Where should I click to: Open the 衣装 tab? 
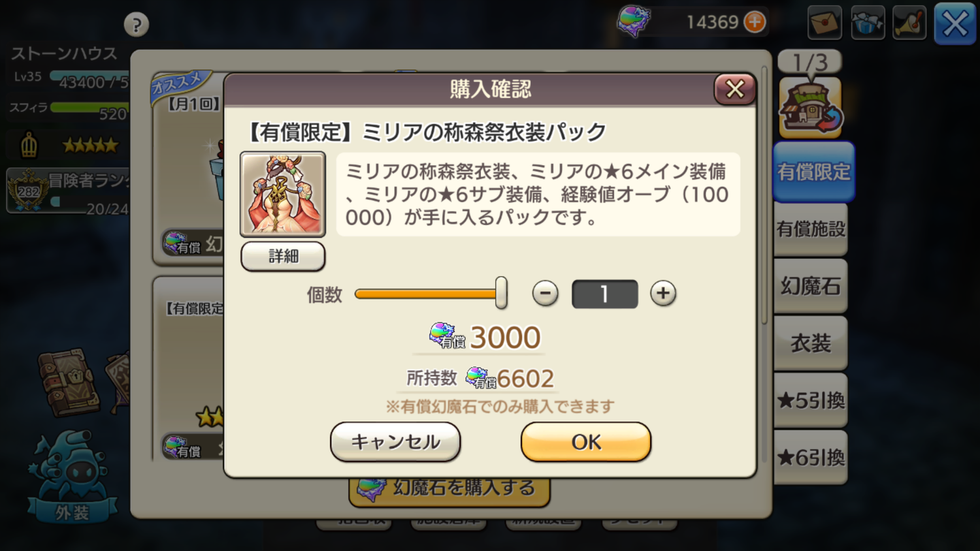coord(811,343)
